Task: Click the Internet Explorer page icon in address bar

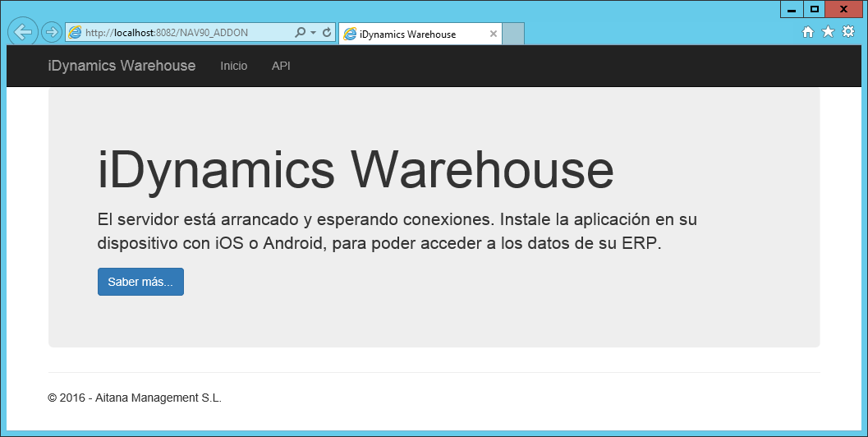Action: [75, 32]
